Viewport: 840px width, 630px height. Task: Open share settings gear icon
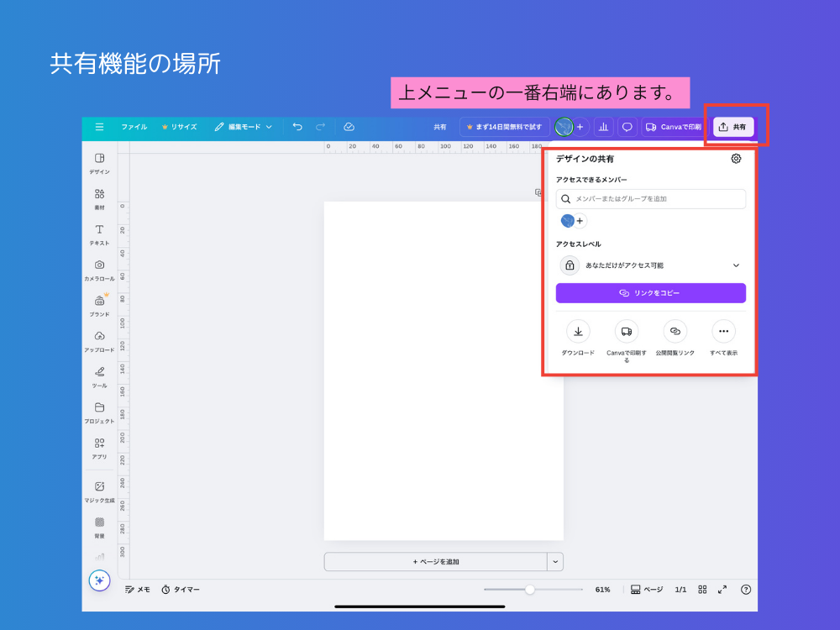coord(736,159)
